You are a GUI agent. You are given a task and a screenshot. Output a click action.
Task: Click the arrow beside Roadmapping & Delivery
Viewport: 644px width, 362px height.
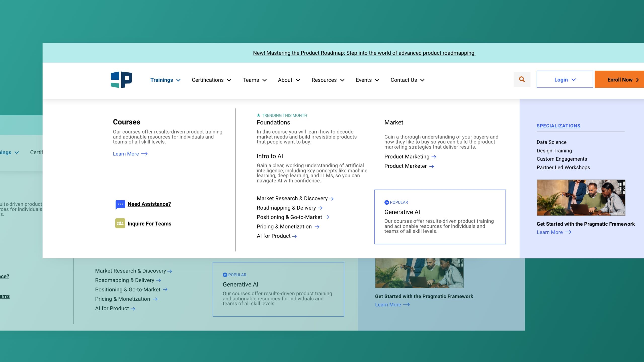coord(320,208)
